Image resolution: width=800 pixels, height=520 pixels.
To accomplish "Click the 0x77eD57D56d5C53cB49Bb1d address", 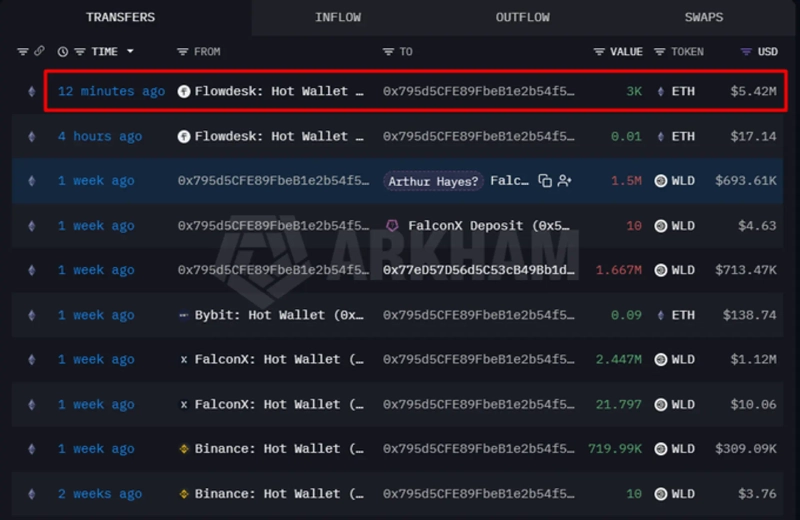I will pos(479,270).
